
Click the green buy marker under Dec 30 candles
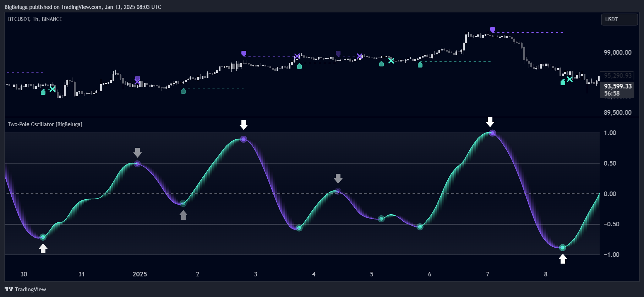[43, 92]
